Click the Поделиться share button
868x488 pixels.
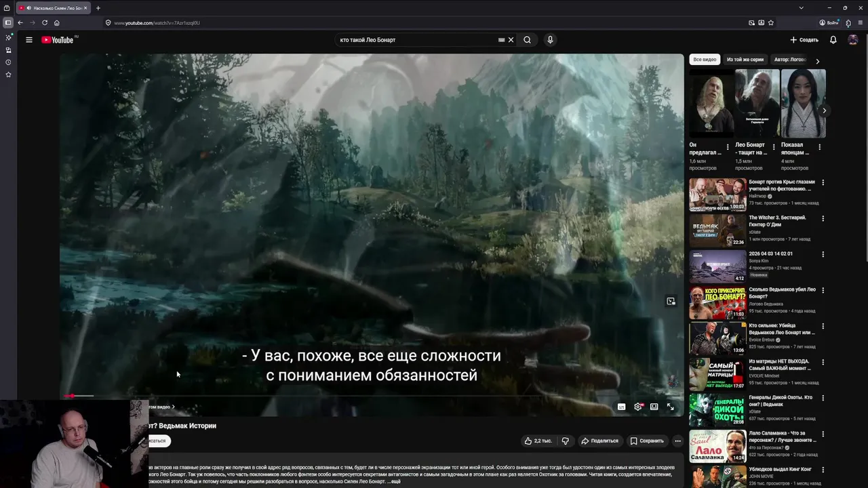(x=599, y=441)
